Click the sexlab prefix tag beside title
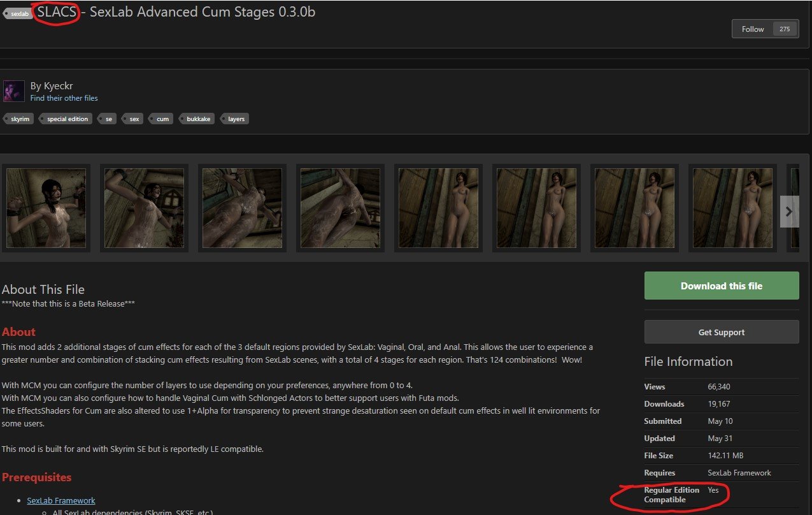 click(x=19, y=13)
